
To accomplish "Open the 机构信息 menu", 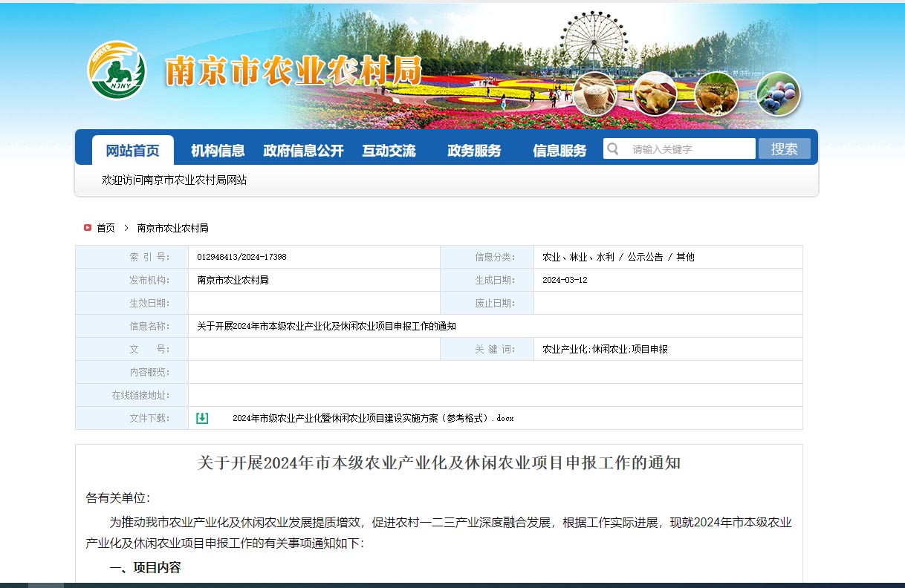I will [218, 151].
